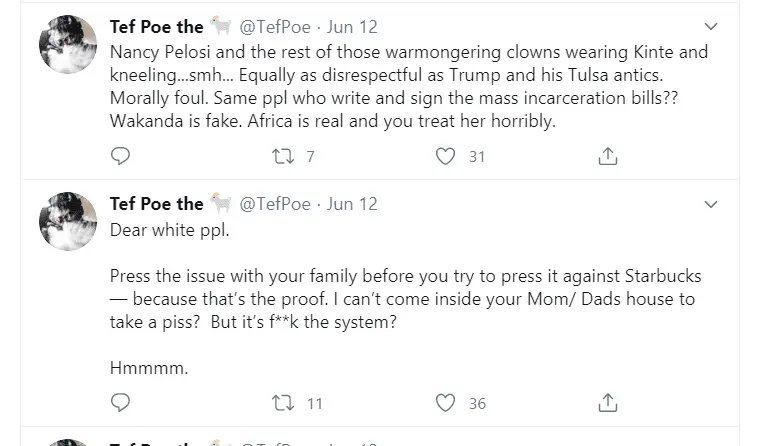
Task: Click the retweet count 11
Action: (x=314, y=404)
